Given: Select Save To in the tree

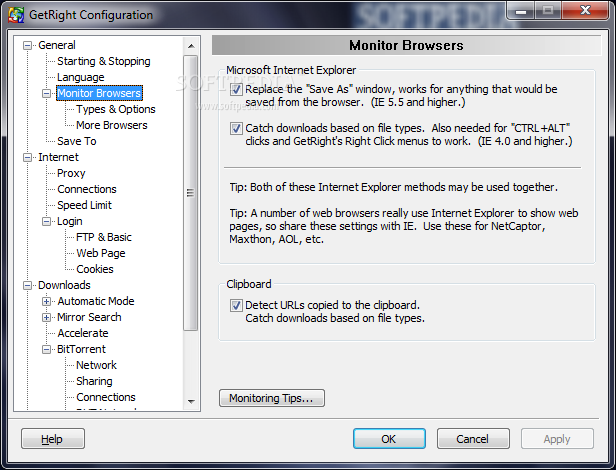Looking at the screenshot, I should click(x=77, y=141).
